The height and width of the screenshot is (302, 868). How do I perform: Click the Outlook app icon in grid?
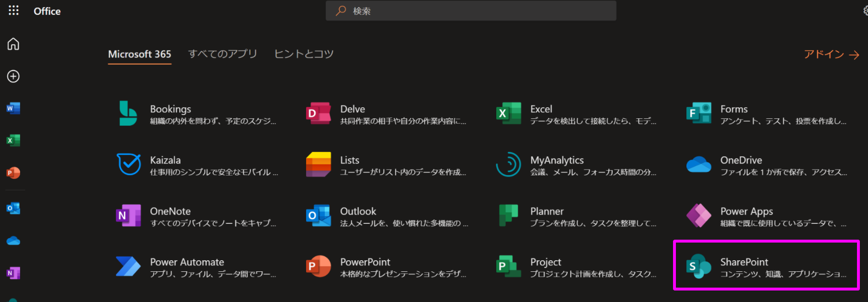[x=319, y=216]
